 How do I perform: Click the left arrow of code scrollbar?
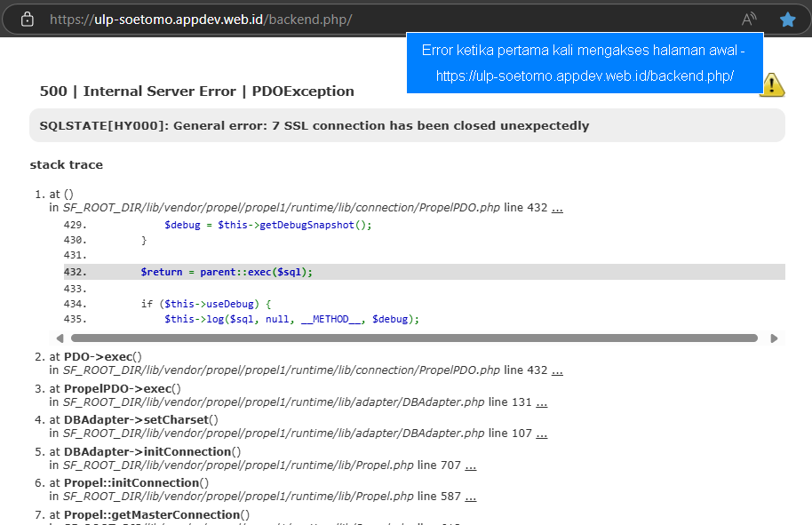pyautogui.click(x=60, y=338)
